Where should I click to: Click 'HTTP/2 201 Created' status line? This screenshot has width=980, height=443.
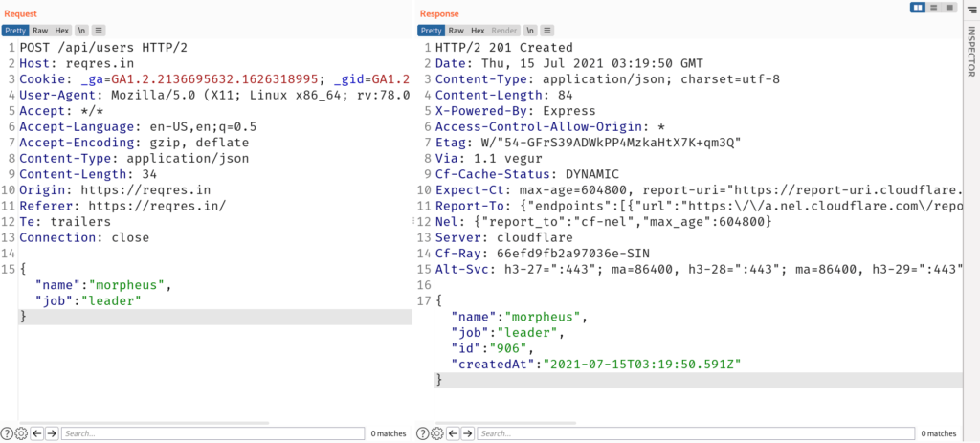pos(503,48)
